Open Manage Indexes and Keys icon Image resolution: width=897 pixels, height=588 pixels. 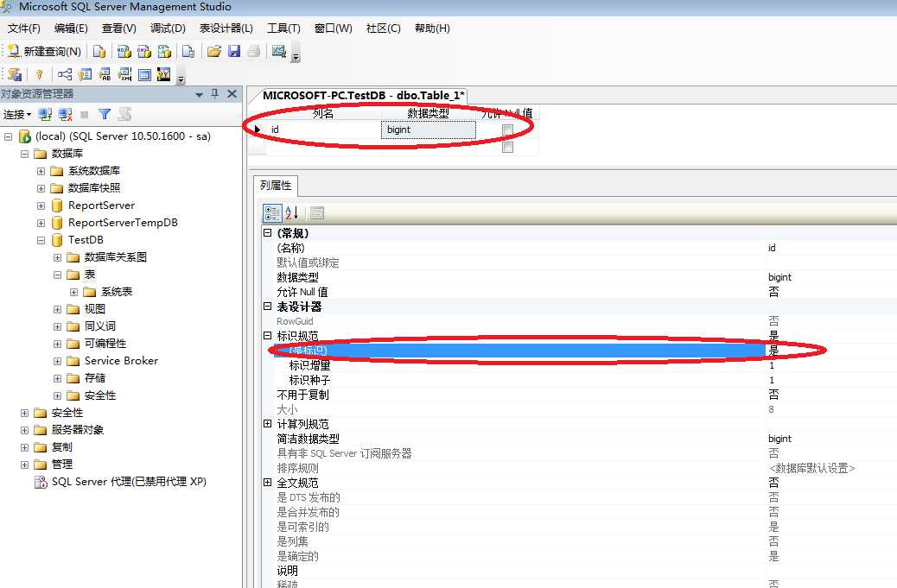click(85, 74)
